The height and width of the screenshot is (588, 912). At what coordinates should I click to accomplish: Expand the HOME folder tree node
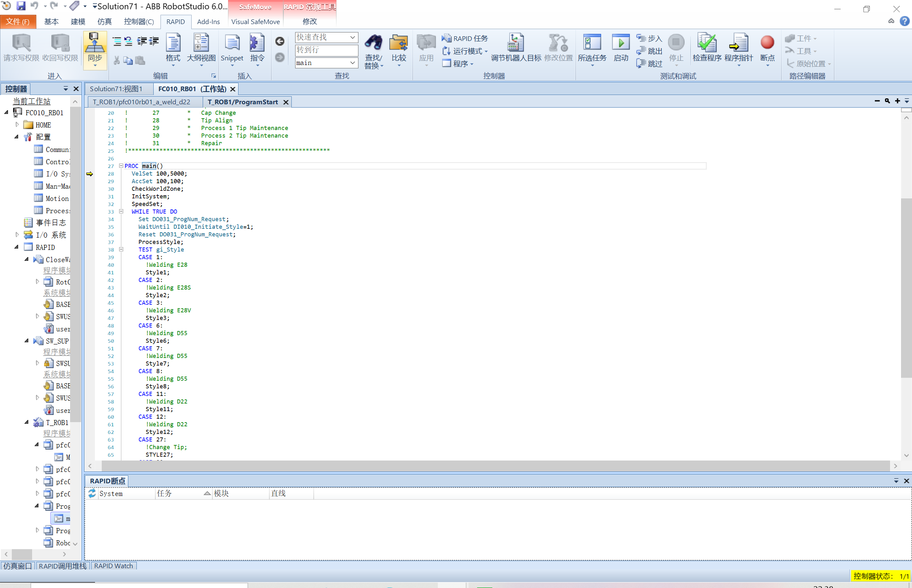[x=17, y=125]
